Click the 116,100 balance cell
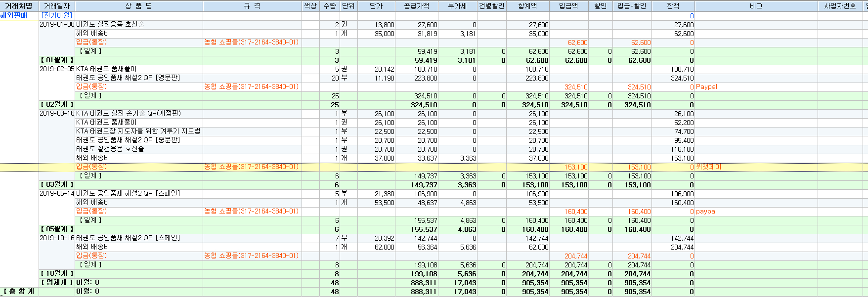Viewport: 868px width, 298px height. tap(673, 149)
